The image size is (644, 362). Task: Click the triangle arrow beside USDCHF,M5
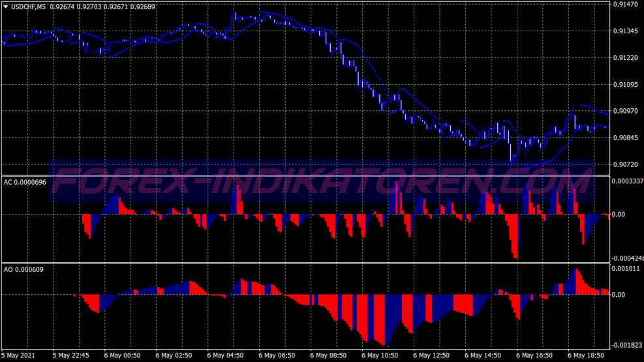point(6,7)
